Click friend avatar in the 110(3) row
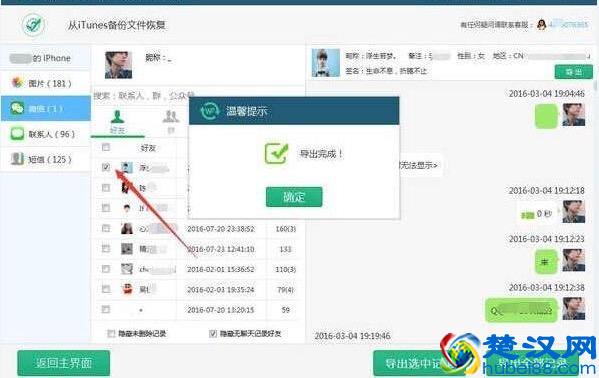The height and width of the screenshot is (378, 599). (127, 269)
